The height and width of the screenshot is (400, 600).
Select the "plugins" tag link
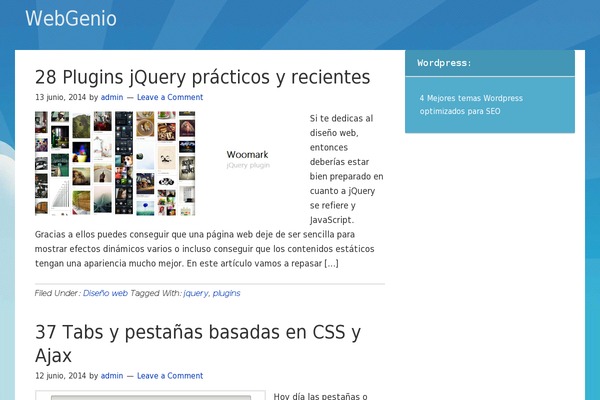pyautogui.click(x=226, y=294)
